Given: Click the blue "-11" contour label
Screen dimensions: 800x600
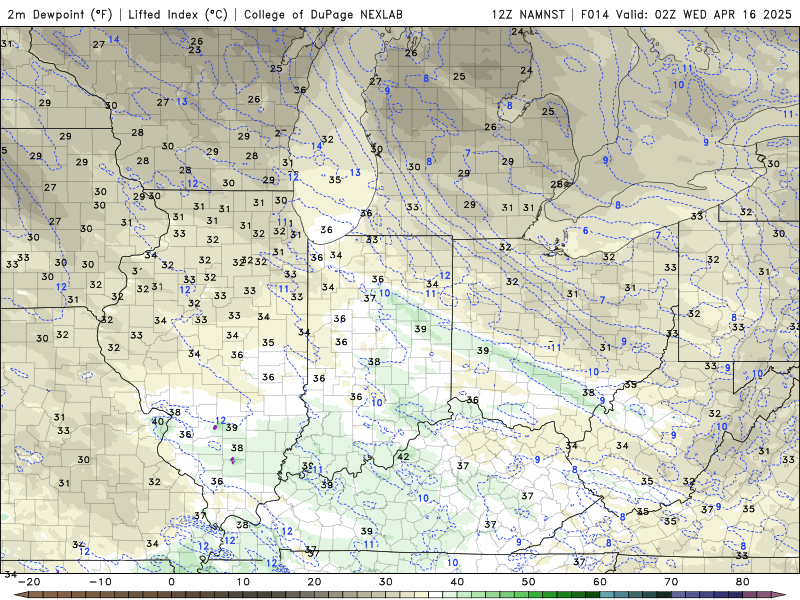Looking at the screenshot, I should pyautogui.click(x=554, y=347).
